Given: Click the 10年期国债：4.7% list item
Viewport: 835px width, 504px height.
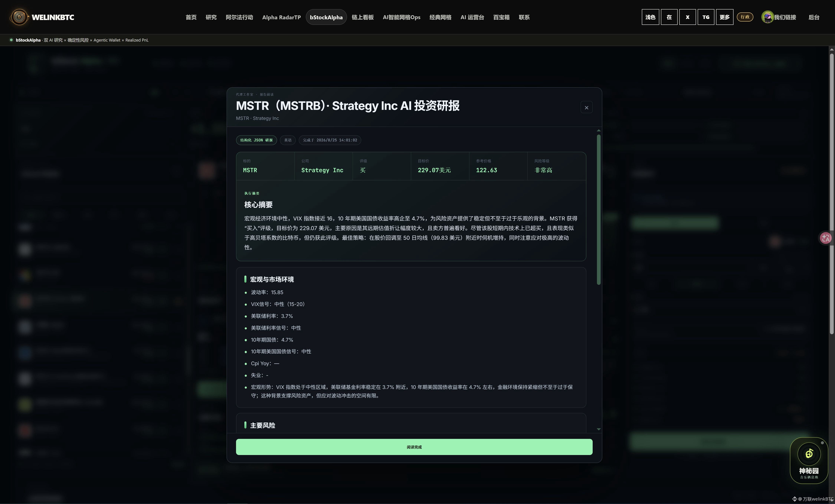Looking at the screenshot, I should tap(272, 340).
